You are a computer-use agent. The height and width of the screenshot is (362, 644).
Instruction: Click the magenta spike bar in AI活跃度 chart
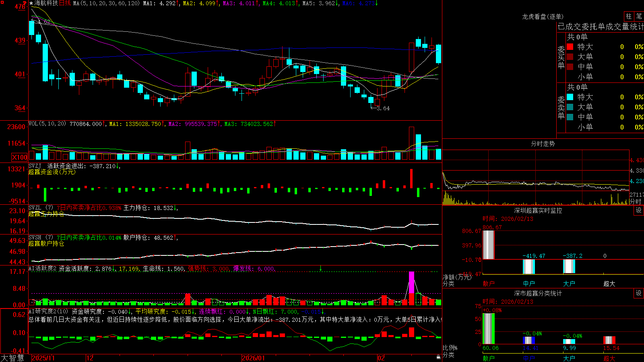point(411,283)
